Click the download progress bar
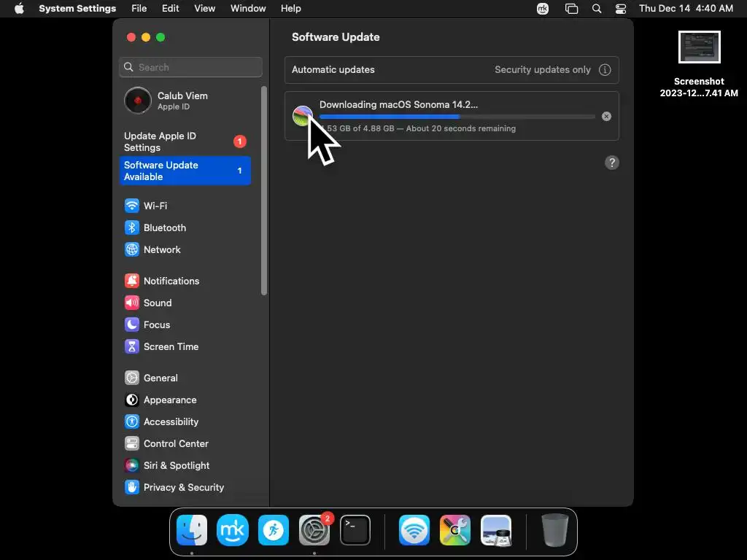The image size is (747, 560). [x=457, y=116]
